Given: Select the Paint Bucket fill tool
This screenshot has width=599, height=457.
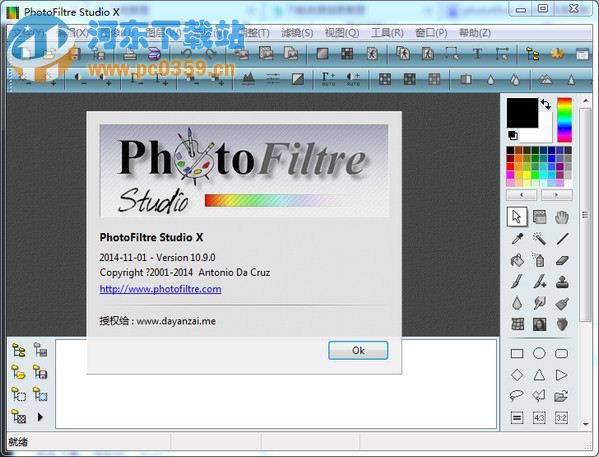Looking at the screenshot, I should click(517, 261).
